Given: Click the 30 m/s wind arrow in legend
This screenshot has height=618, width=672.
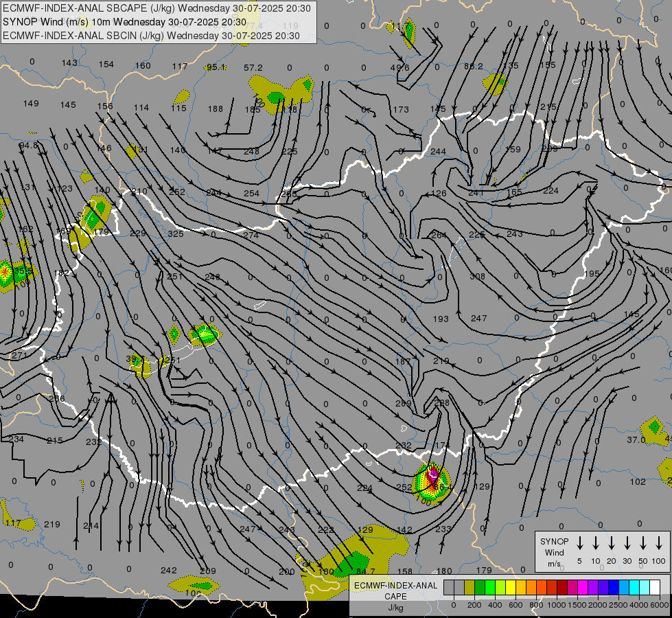Looking at the screenshot, I should click(627, 543).
